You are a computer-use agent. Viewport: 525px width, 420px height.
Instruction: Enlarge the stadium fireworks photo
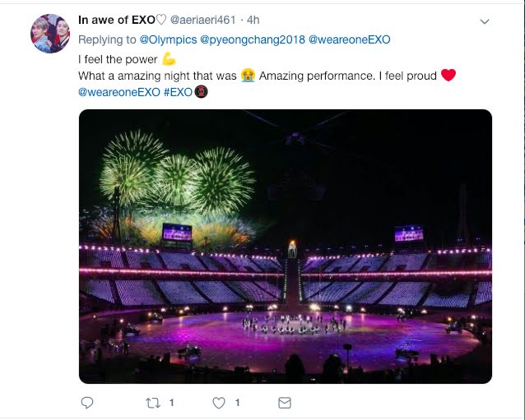(285, 247)
